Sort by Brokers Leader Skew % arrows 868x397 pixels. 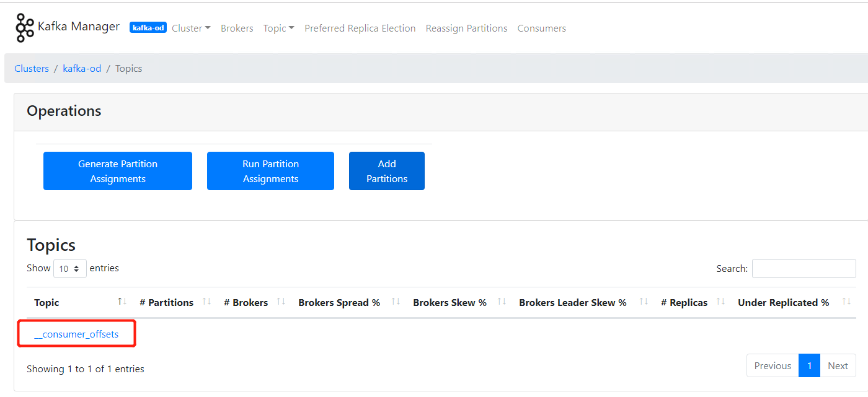pyautogui.click(x=644, y=302)
